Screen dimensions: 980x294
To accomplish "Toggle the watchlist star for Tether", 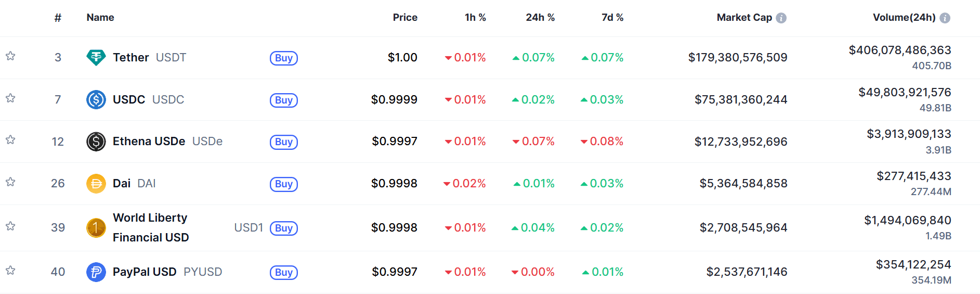I will pos(10,56).
